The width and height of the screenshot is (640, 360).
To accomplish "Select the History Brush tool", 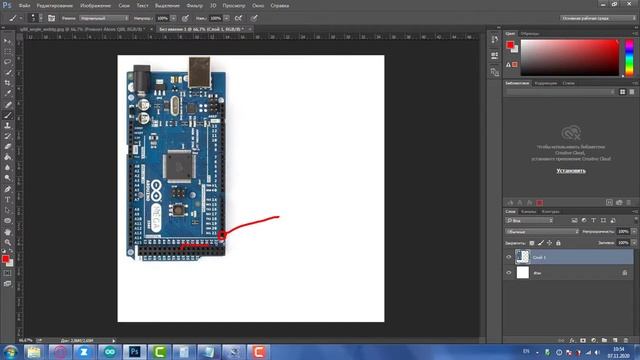I will (x=7, y=136).
